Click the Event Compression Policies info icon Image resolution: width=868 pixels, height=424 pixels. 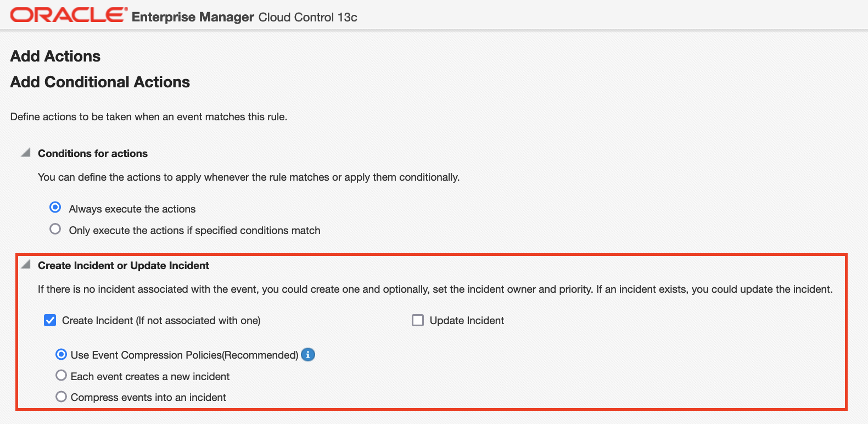click(308, 355)
